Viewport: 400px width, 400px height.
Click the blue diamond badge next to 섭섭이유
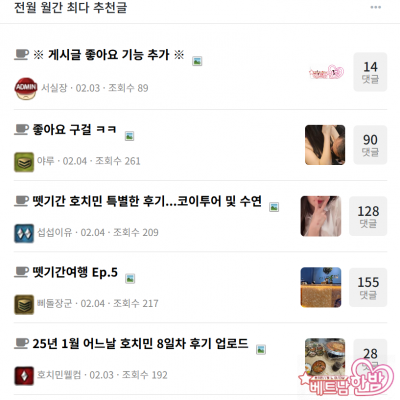24,233
